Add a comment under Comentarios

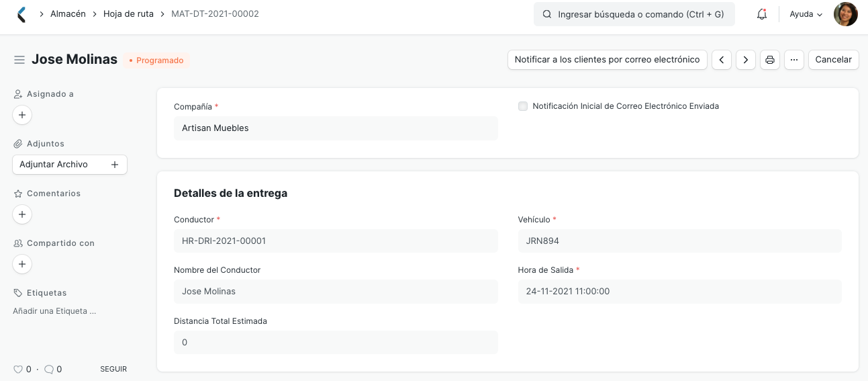point(22,214)
